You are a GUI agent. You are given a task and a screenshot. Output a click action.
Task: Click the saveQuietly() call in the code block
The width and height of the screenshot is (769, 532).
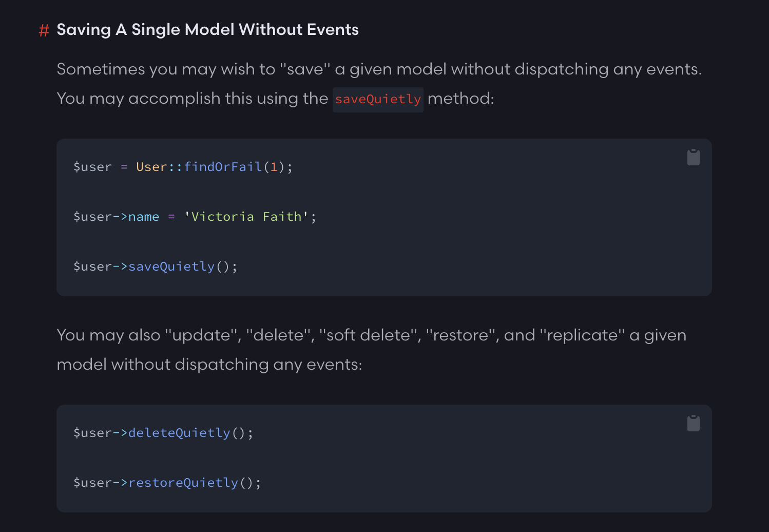coord(171,267)
